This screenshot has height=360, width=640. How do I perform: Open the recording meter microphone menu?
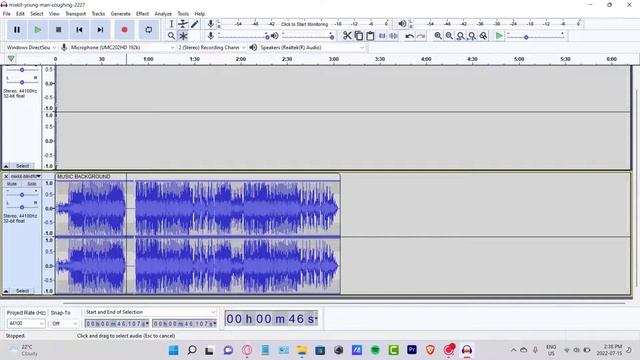(211, 24)
